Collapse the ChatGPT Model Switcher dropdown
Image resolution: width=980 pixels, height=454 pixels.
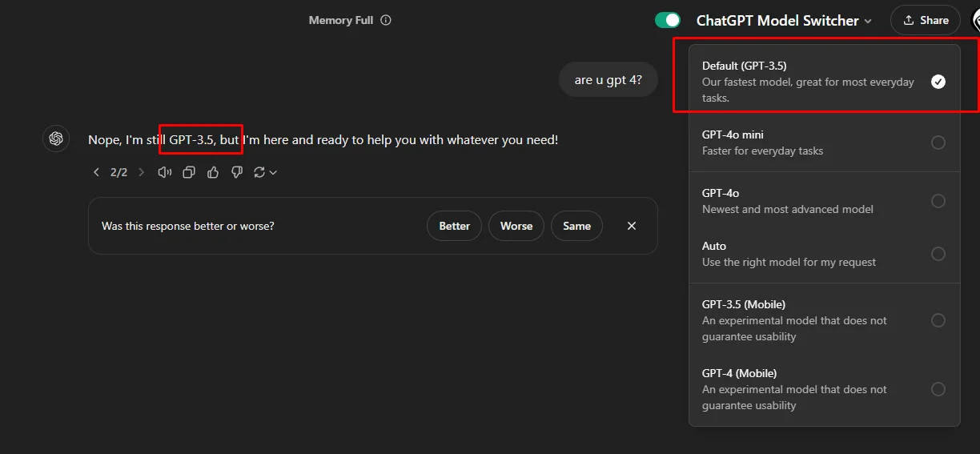coord(785,20)
